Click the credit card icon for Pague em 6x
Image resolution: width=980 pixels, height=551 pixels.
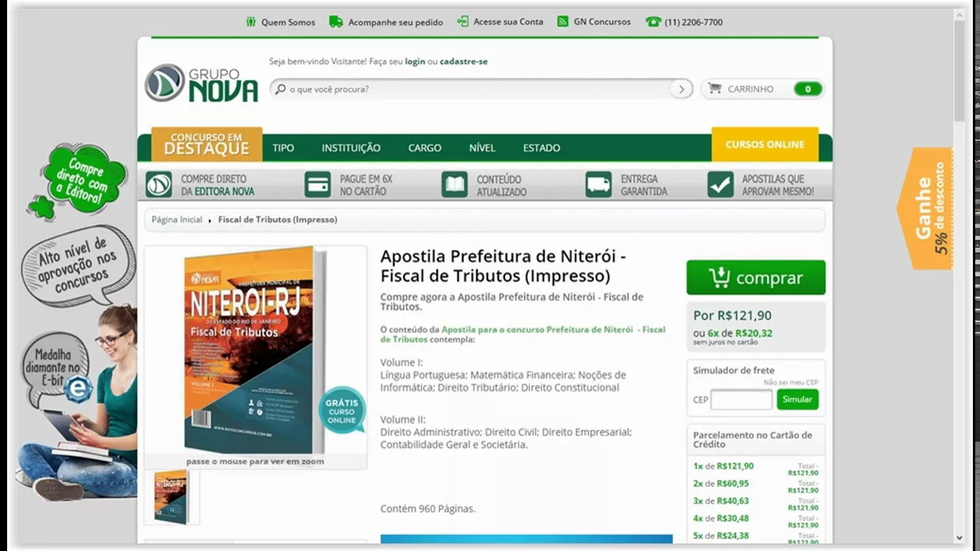point(317,184)
